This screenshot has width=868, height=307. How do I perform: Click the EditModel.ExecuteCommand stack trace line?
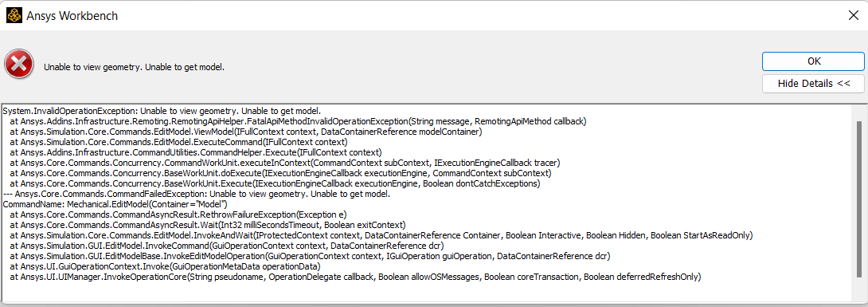coord(175,142)
